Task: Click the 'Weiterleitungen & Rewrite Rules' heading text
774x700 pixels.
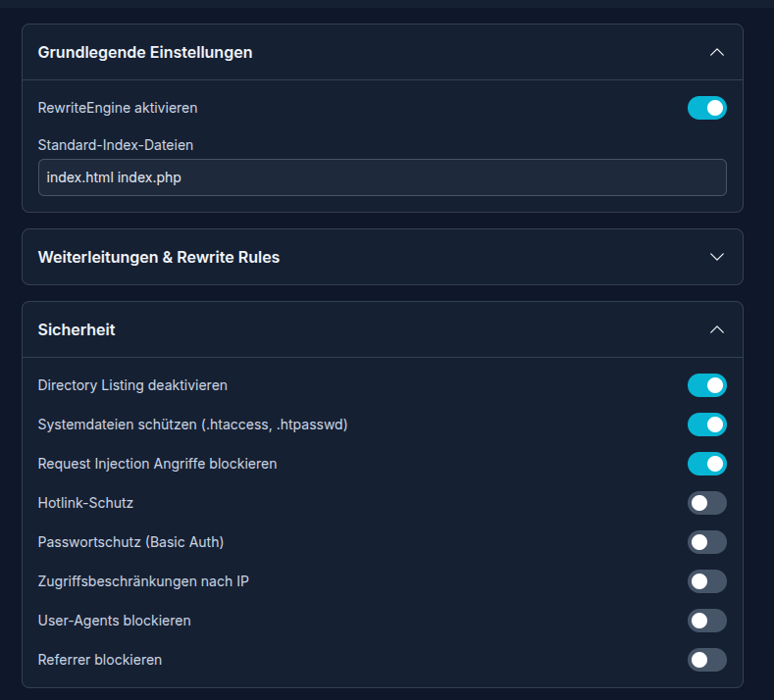Action: tap(159, 257)
